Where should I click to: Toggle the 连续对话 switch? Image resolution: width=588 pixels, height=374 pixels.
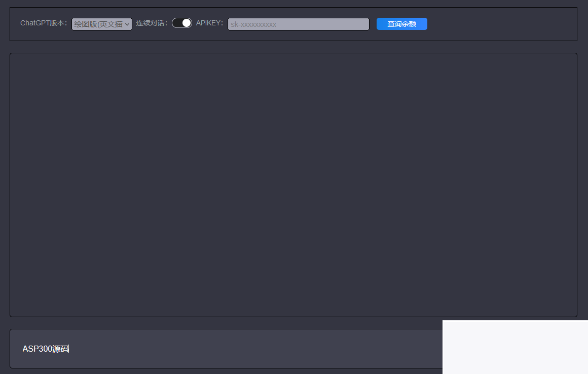(182, 23)
